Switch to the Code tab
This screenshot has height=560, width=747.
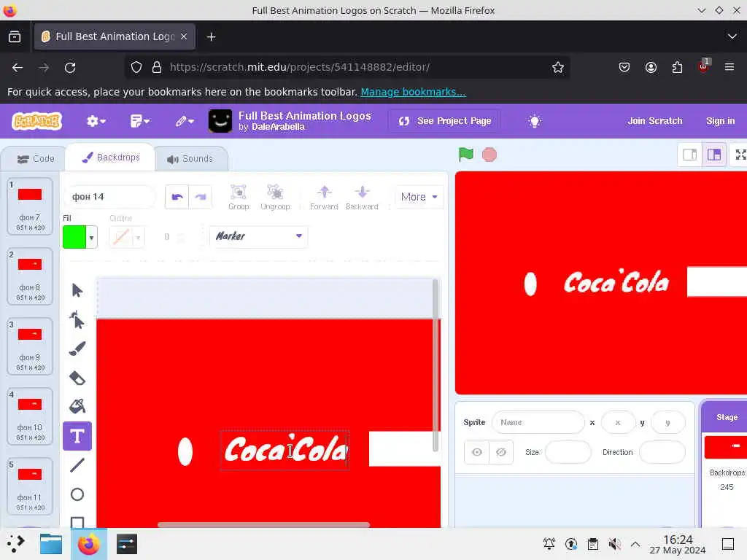click(36, 158)
